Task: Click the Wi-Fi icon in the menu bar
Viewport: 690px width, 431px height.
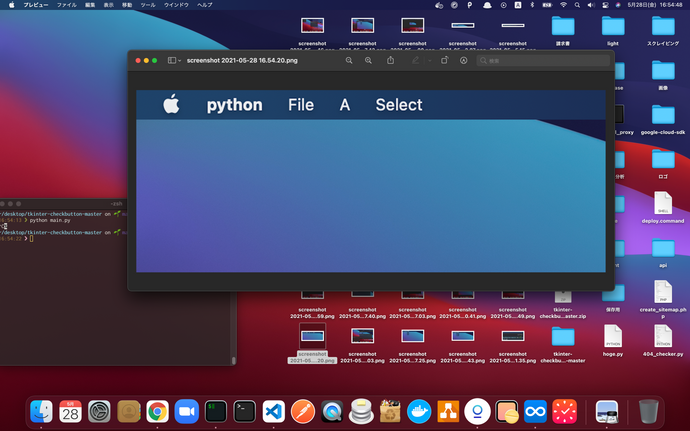Action: (x=563, y=5)
